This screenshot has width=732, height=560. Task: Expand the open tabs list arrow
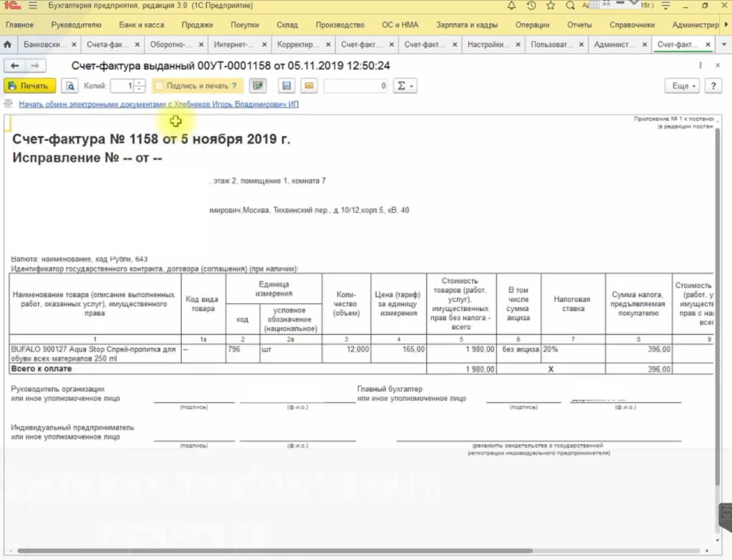(x=724, y=45)
